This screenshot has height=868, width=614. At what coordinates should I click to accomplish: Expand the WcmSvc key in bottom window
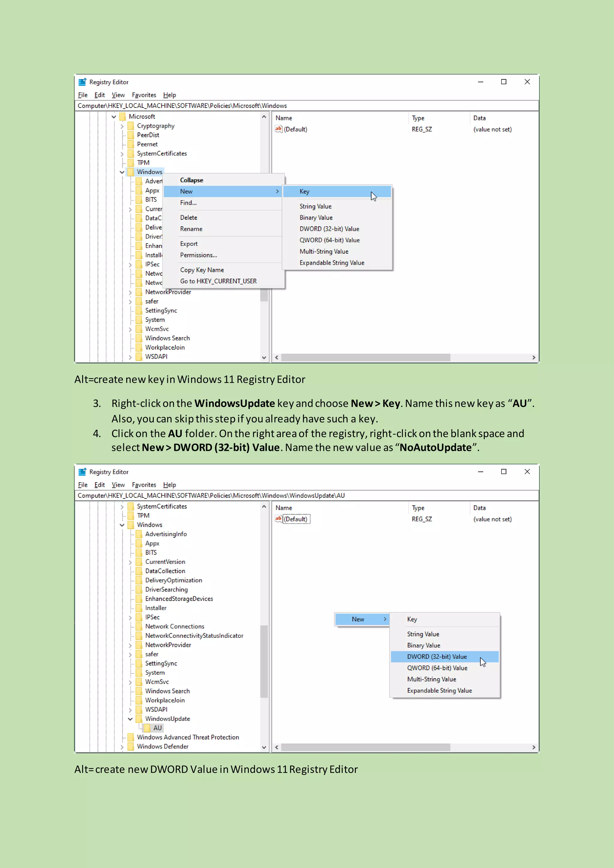coord(130,682)
